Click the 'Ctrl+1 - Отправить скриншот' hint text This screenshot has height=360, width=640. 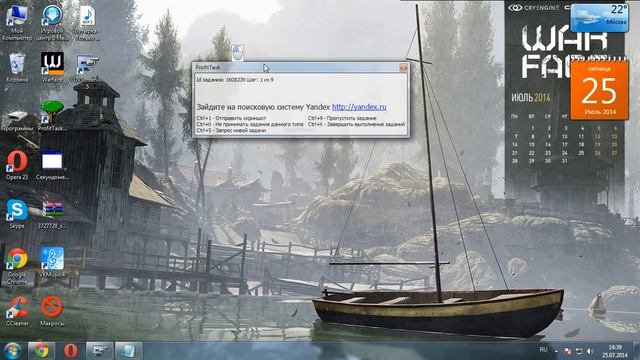231,118
